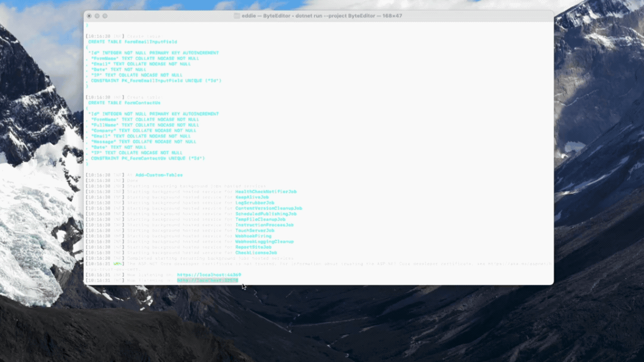This screenshot has height=362, width=644.
Task: Minimize the terminal window with the yellow button
Action: (97, 16)
